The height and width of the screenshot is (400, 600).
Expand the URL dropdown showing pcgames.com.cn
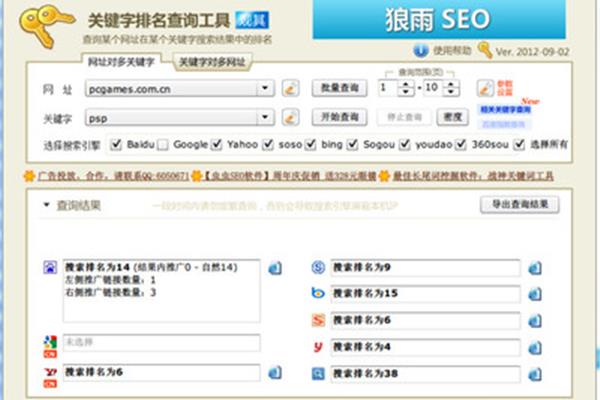265,88
